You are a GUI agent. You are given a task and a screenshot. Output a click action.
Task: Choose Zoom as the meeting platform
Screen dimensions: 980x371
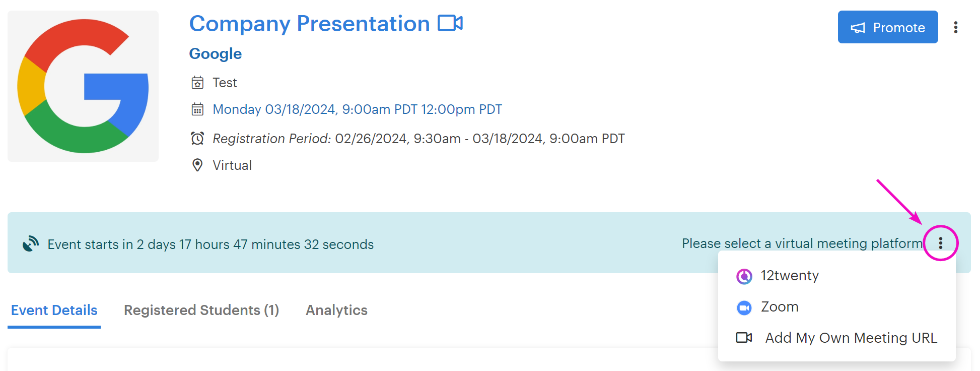(779, 307)
